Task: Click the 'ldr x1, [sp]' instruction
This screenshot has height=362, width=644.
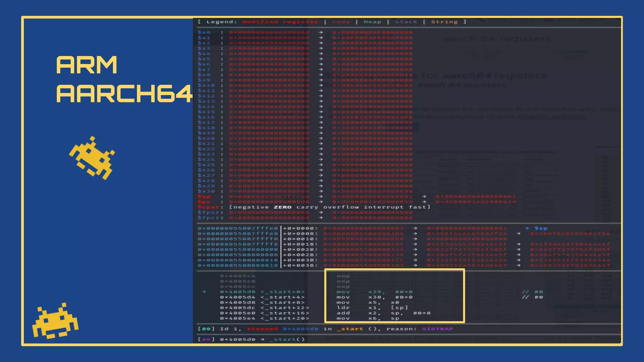Action: click(x=372, y=308)
